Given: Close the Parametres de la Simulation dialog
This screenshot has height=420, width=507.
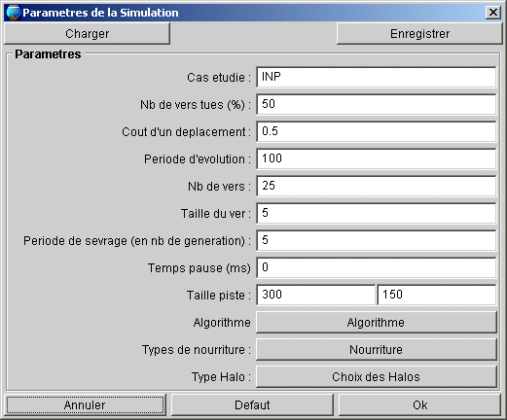Looking at the screenshot, I should 493,13.
